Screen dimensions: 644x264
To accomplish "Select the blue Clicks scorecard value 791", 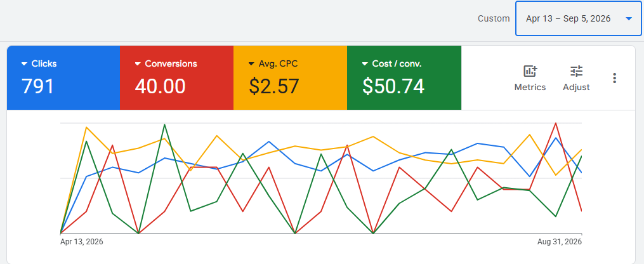I will coord(37,86).
